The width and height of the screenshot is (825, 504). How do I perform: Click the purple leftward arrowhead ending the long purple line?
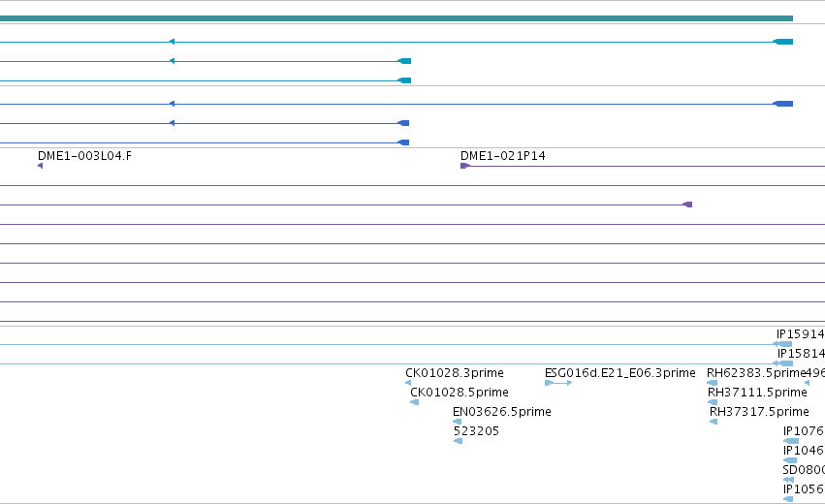click(x=687, y=205)
